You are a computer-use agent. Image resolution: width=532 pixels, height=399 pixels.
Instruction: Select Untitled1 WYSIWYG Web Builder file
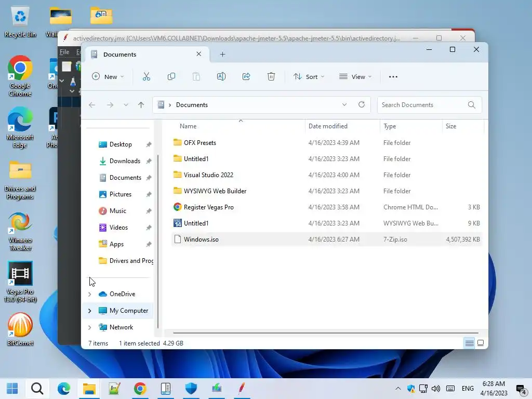tap(326, 223)
